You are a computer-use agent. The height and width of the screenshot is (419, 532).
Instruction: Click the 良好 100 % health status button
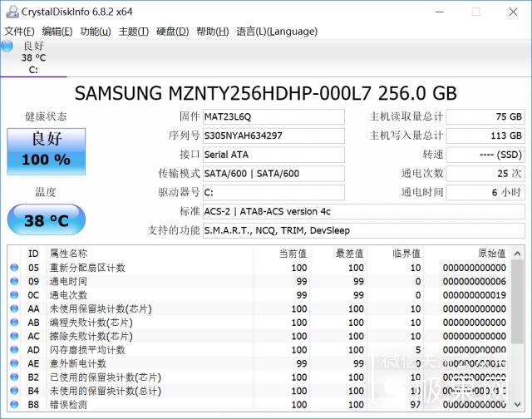click(x=47, y=151)
